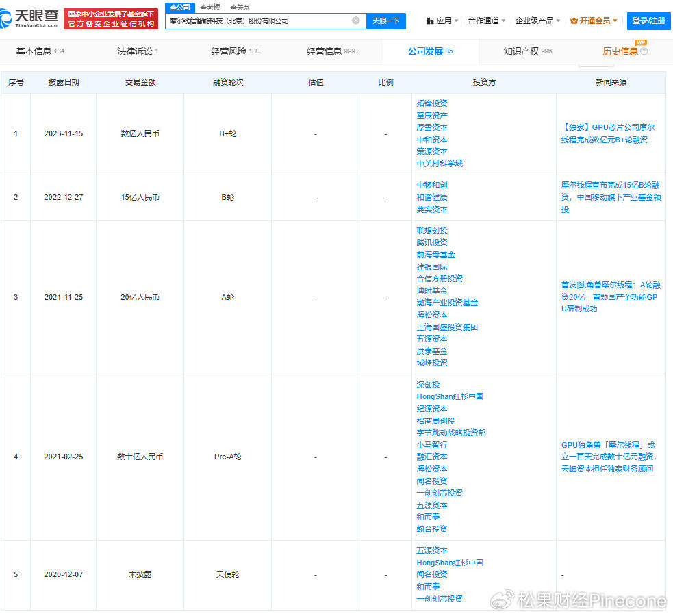Clear the search box with the X icon
The image size is (673, 616).
pos(356,21)
